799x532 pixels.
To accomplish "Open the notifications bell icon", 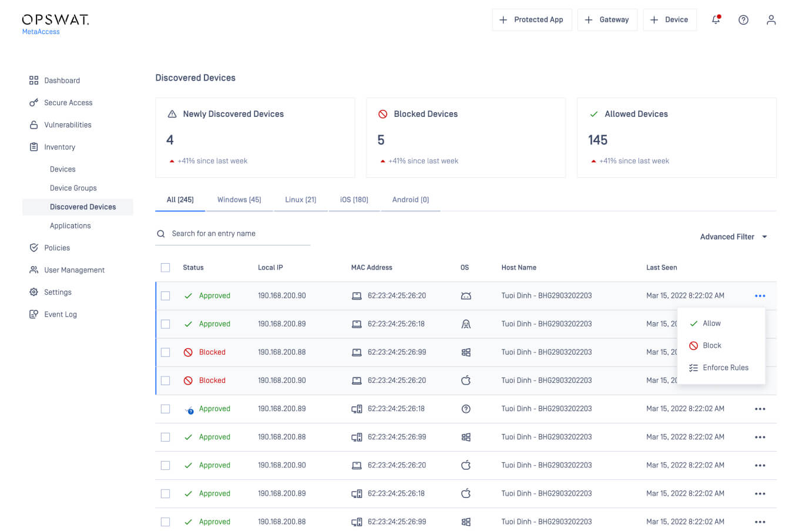I will (716, 20).
